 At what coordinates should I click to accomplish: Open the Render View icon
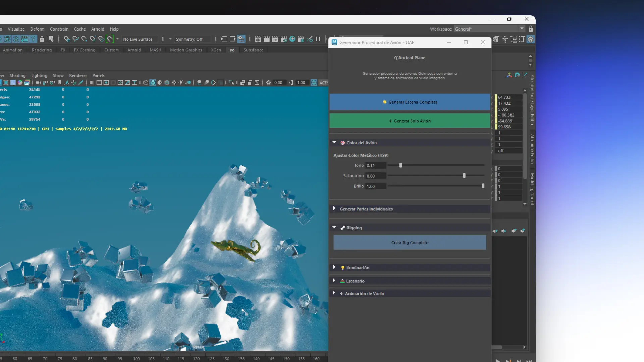258,39
